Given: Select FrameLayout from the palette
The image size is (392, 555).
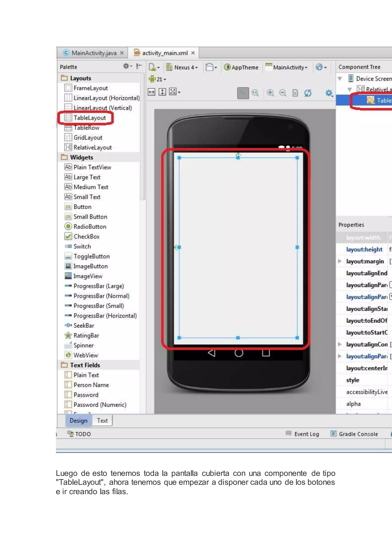Looking at the screenshot, I should pos(91,88).
